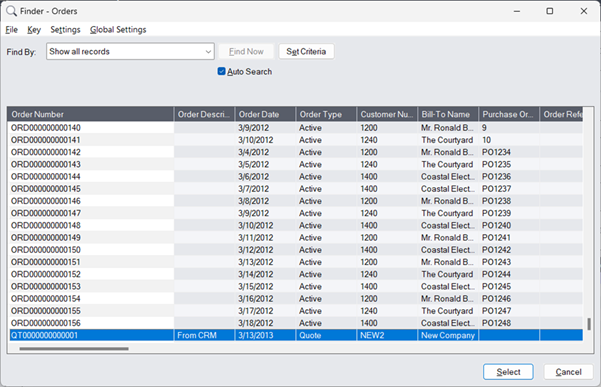Click purchase order PO1244 cell
Viewport: 601px width, 387px height.
pyautogui.click(x=509, y=274)
